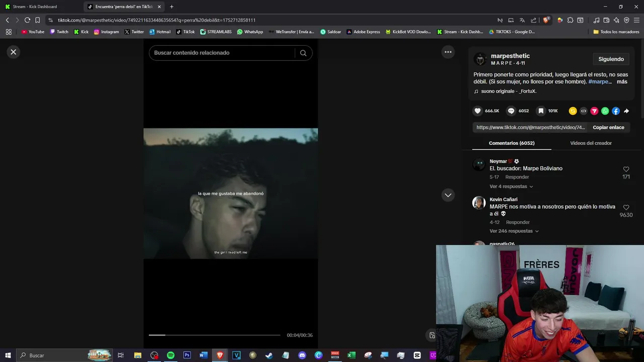644x362 pixels.
Task: Send to friends via red paper-plane icon
Action: 594,111
